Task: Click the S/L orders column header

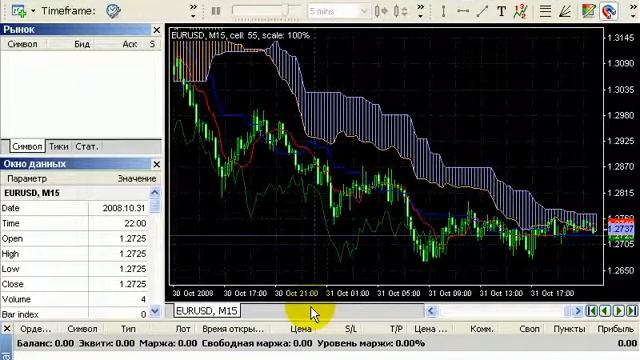Action: (351, 329)
